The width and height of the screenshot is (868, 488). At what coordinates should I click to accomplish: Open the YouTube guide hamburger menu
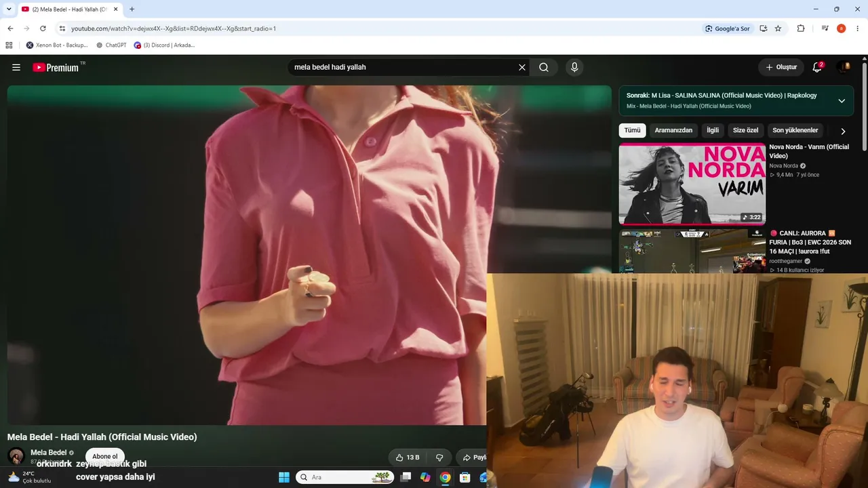[16, 67]
